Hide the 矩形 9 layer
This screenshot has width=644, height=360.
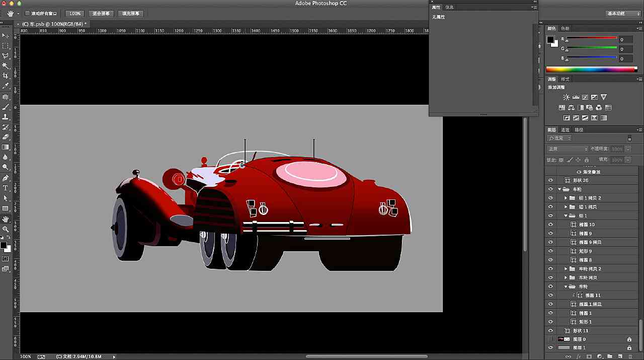(550, 251)
